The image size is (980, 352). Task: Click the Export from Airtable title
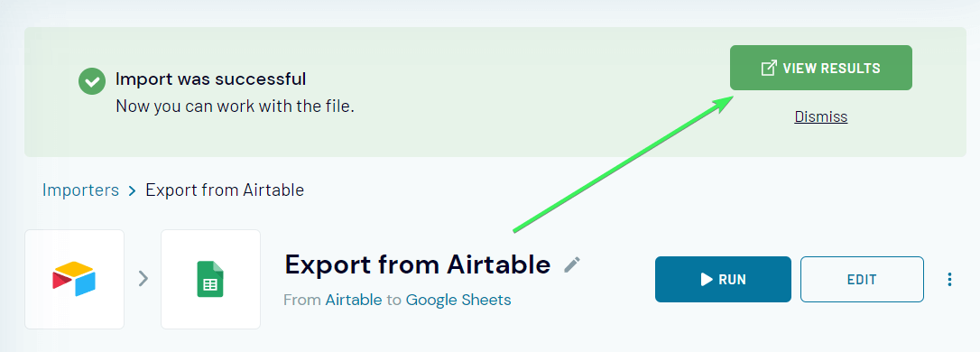[x=418, y=264]
